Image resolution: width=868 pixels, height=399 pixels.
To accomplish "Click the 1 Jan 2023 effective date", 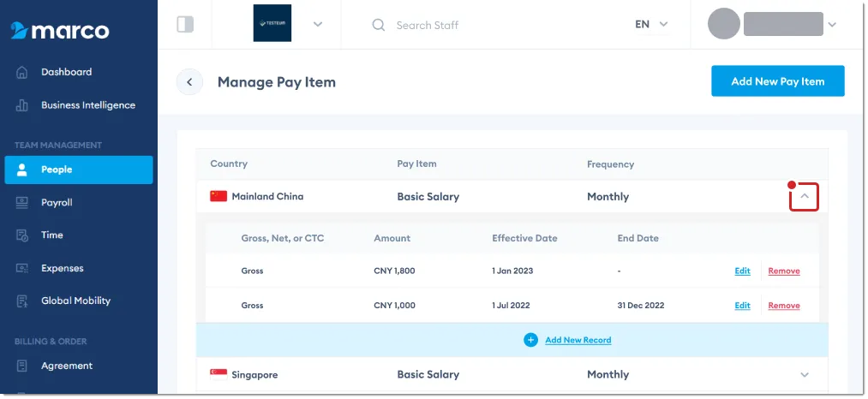I will pyautogui.click(x=512, y=271).
